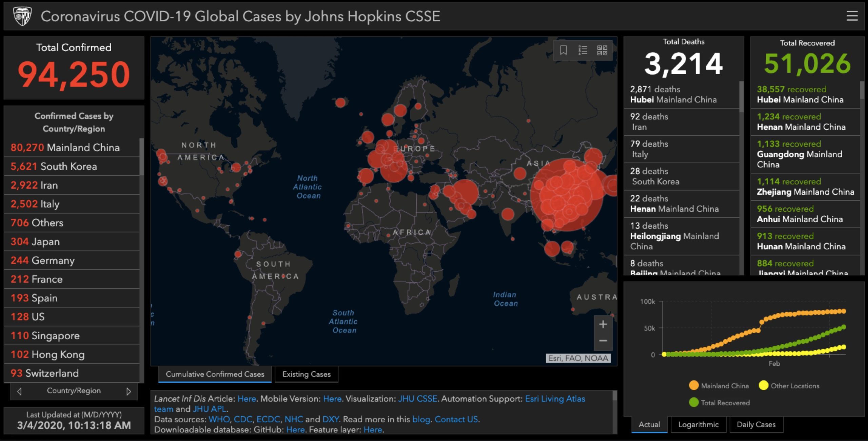Select Japan in the country list
This screenshot has height=441, width=868.
(x=72, y=242)
